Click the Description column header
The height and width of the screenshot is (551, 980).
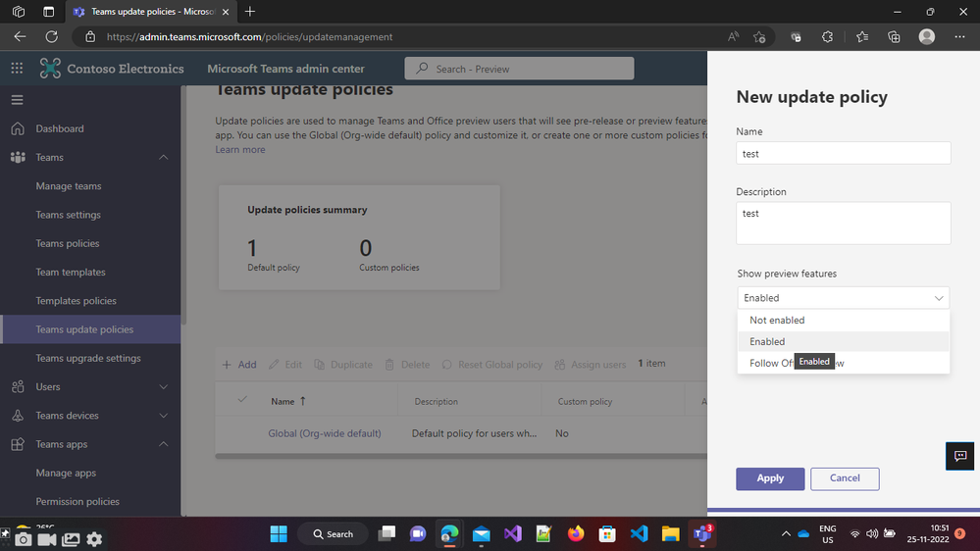pyautogui.click(x=437, y=402)
